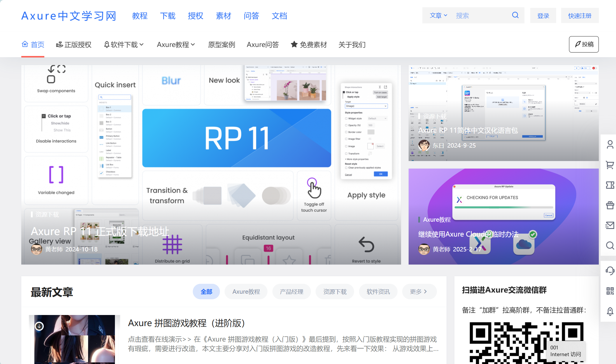
Task: Click the Axure中文学习网 logo
Action: click(x=69, y=16)
